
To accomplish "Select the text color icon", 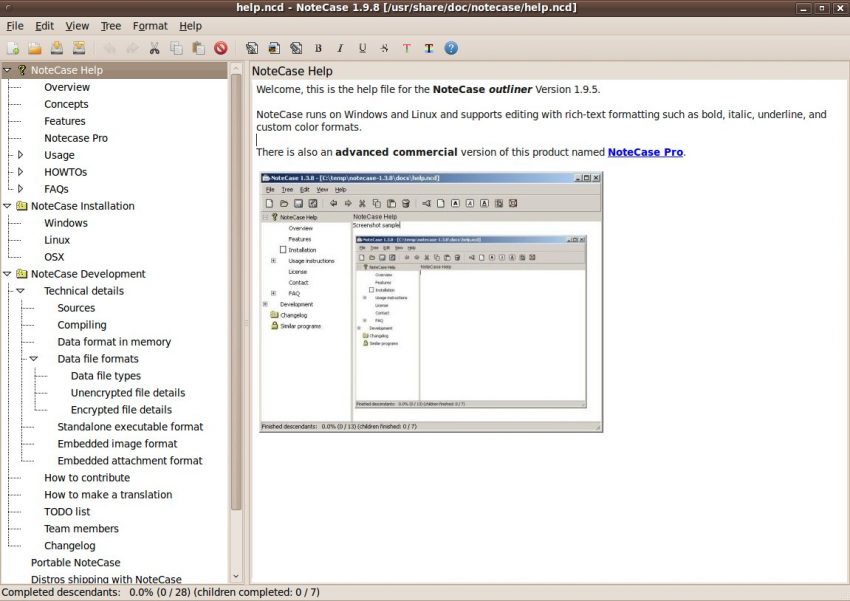I will (406, 47).
